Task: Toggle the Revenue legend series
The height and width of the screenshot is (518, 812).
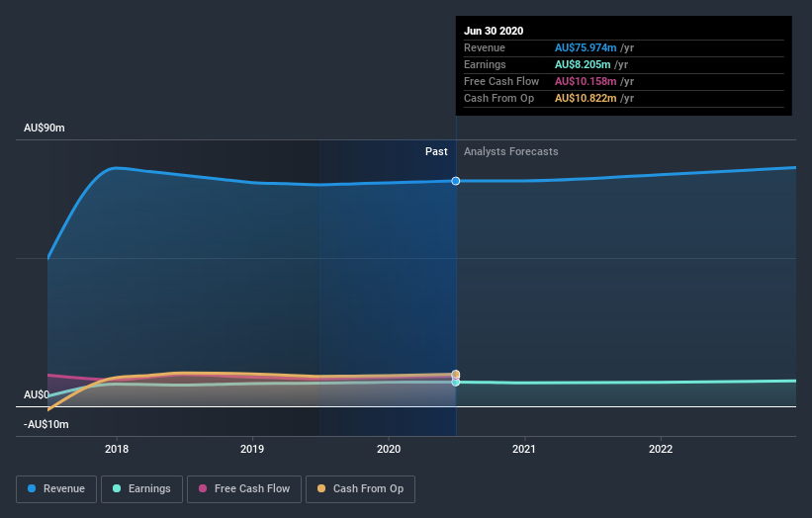Action: coord(56,489)
